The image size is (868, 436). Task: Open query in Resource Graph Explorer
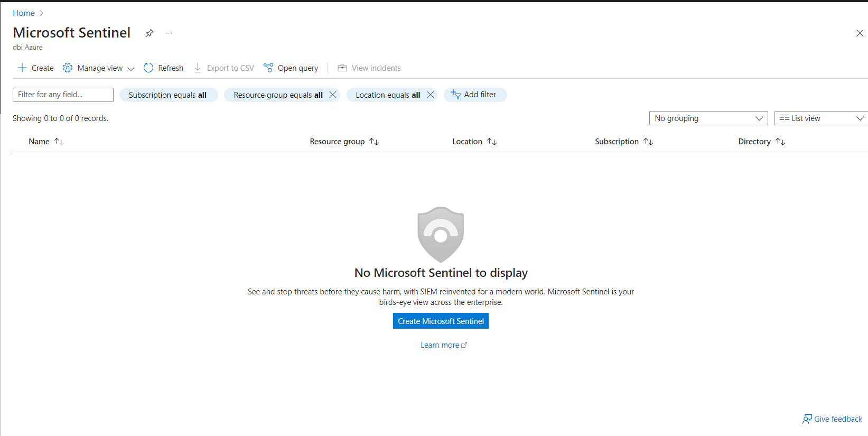tap(291, 68)
